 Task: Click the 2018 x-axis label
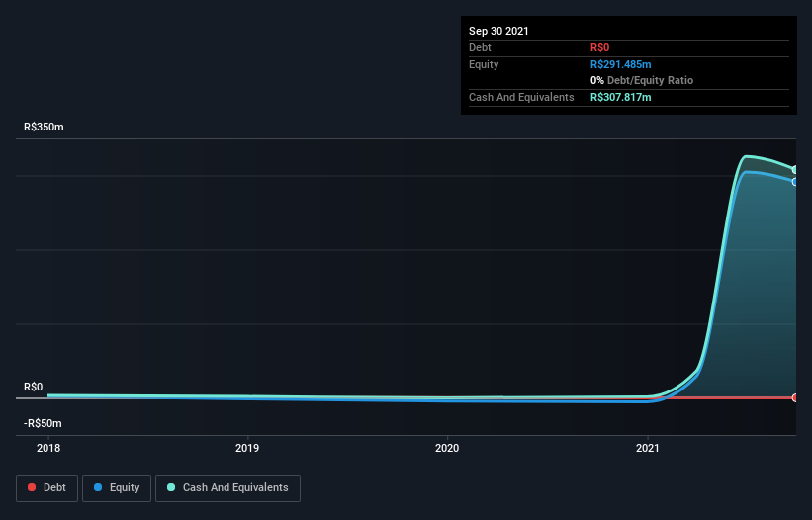click(x=48, y=448)
